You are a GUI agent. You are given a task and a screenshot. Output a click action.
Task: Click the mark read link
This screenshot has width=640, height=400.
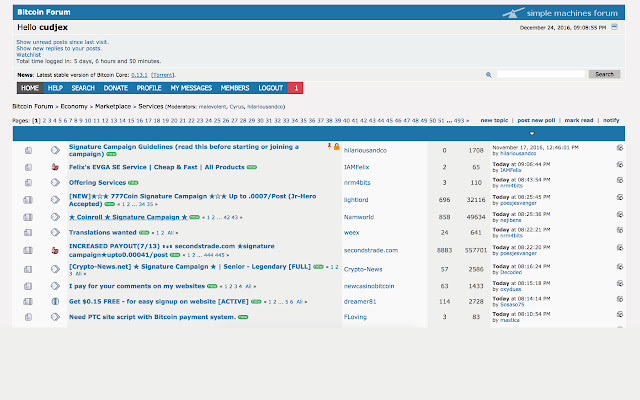click(x=579, y=120)
